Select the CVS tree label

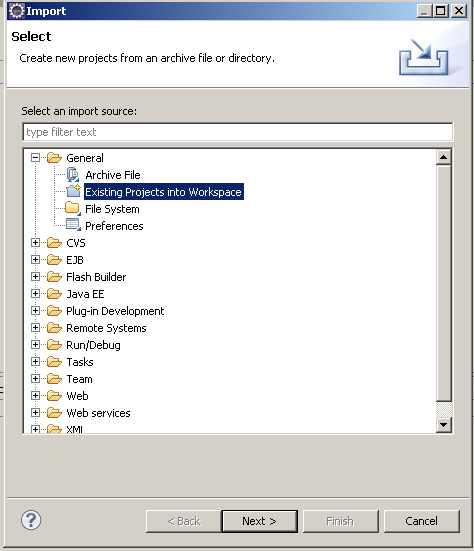pyautogui.click(x=76, y=243)
